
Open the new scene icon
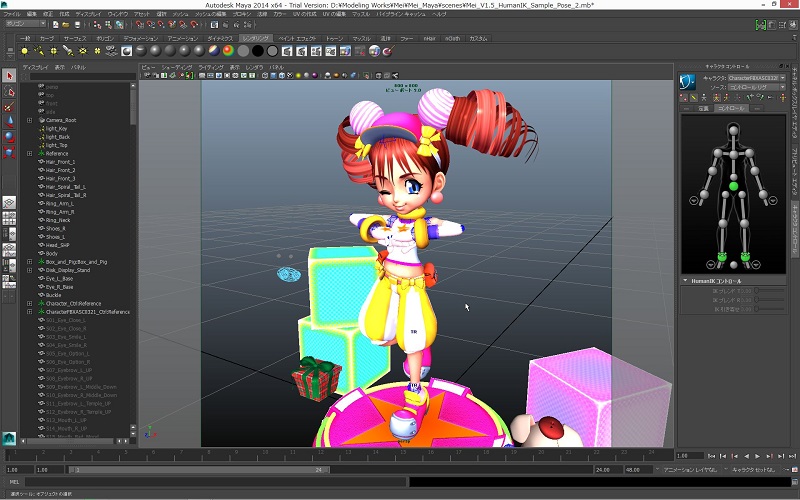(x=55, y=24)
